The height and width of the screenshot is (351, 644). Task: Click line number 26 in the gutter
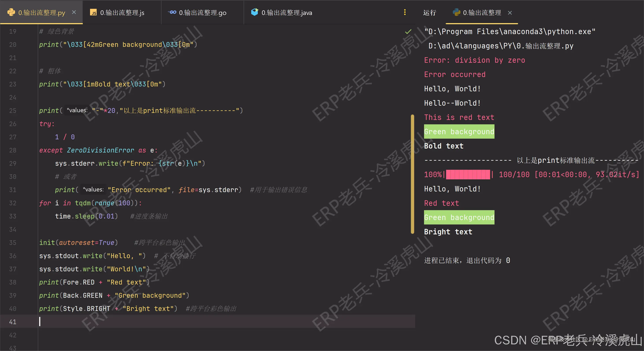pyautogui.click(x=13, y=124)
